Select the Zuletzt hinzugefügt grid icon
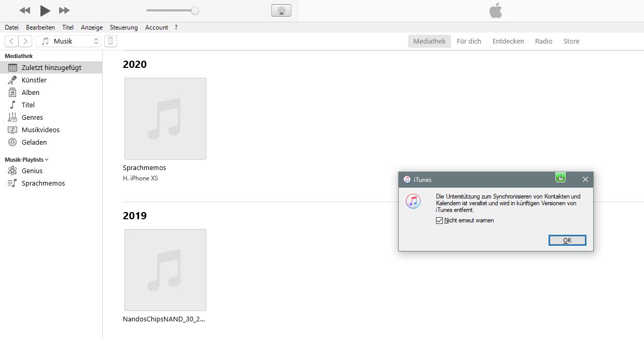644x339 pixels. tap(12, 67)
